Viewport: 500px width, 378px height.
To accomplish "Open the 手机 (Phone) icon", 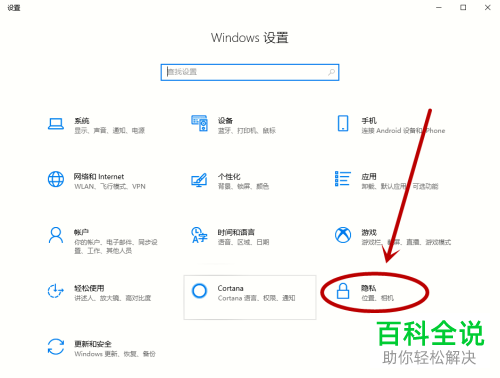I will point(343,123).
